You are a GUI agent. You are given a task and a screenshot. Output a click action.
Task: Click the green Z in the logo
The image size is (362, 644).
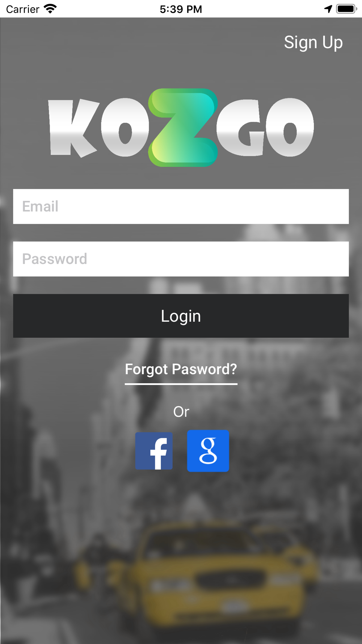183,127
